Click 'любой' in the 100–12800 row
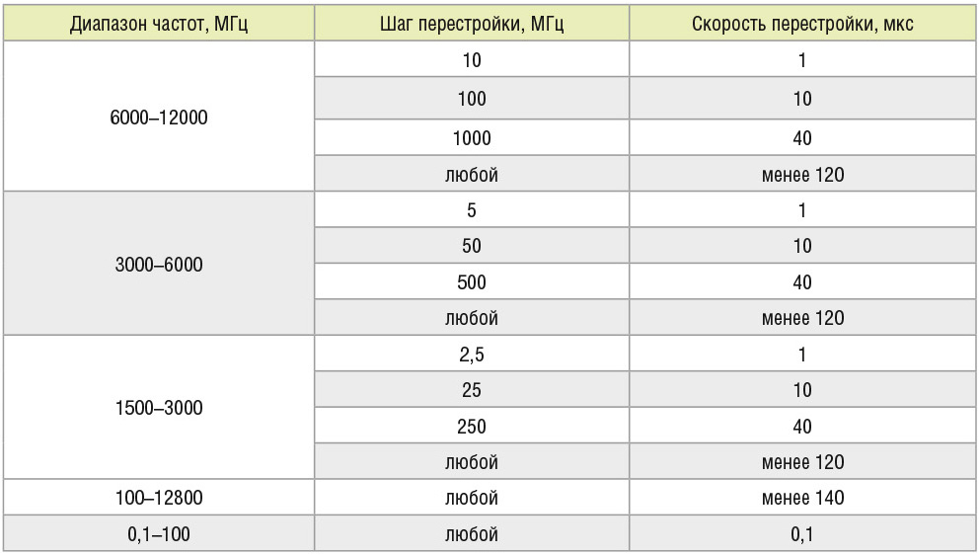Image resolution: width=980 pixels, height=555 pixels. tap(471, 498)
